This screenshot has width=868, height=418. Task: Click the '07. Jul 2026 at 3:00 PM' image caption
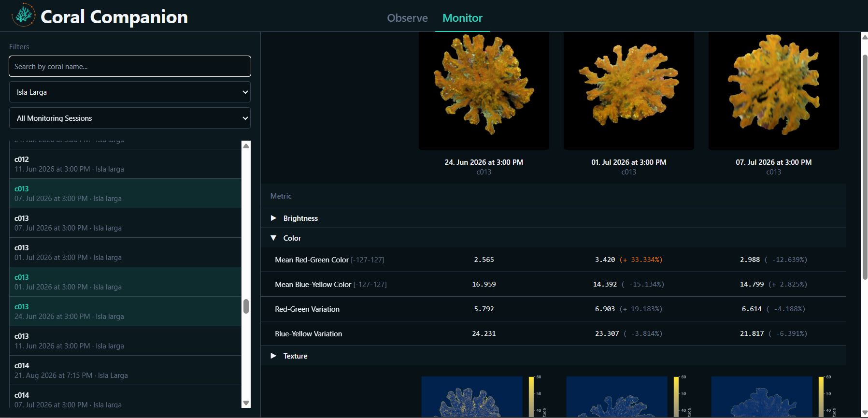tap(774, 162)
